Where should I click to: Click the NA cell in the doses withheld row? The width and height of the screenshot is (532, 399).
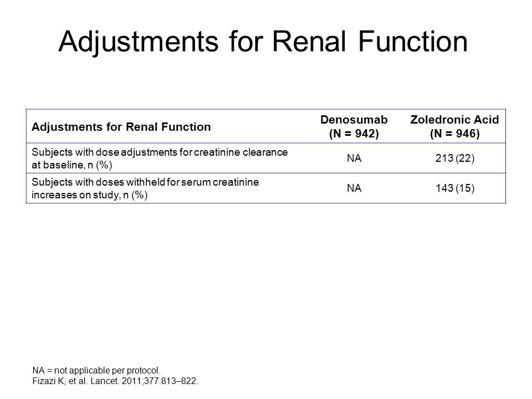354,188
